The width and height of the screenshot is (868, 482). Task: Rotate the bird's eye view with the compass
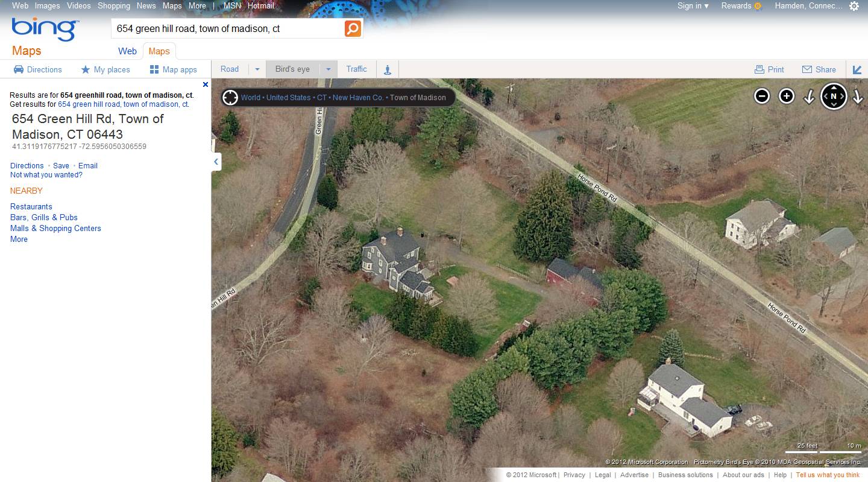[834, 96]
